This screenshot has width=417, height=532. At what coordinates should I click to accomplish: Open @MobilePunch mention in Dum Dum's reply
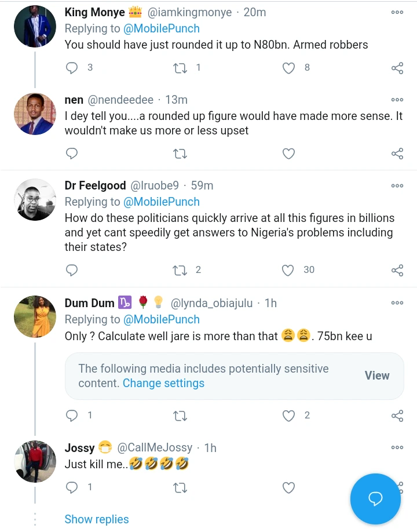tap(161, 319)
